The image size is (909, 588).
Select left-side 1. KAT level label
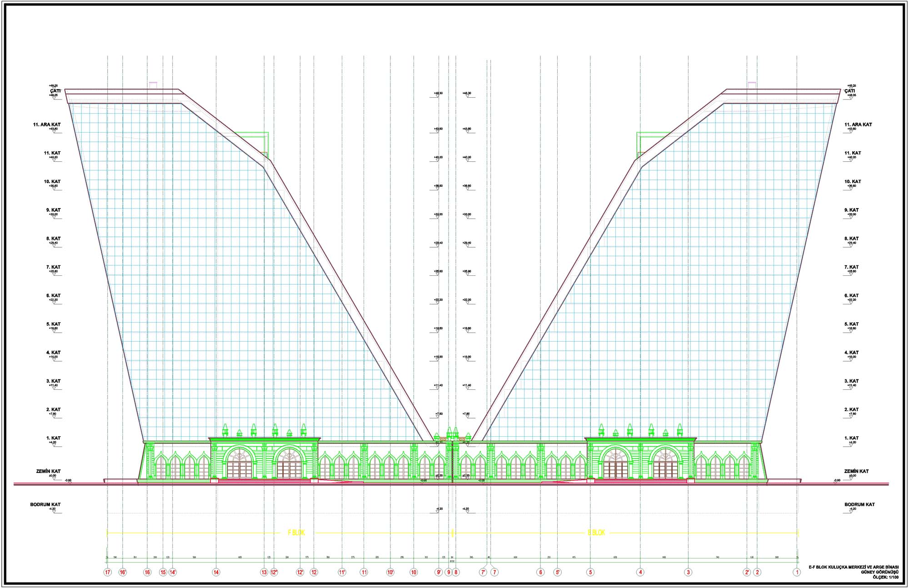(x=53, y=438)
